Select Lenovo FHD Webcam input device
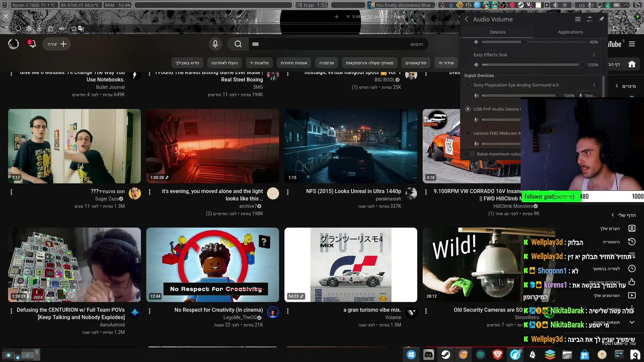644x362 pixels. click(x=468, y=133)
